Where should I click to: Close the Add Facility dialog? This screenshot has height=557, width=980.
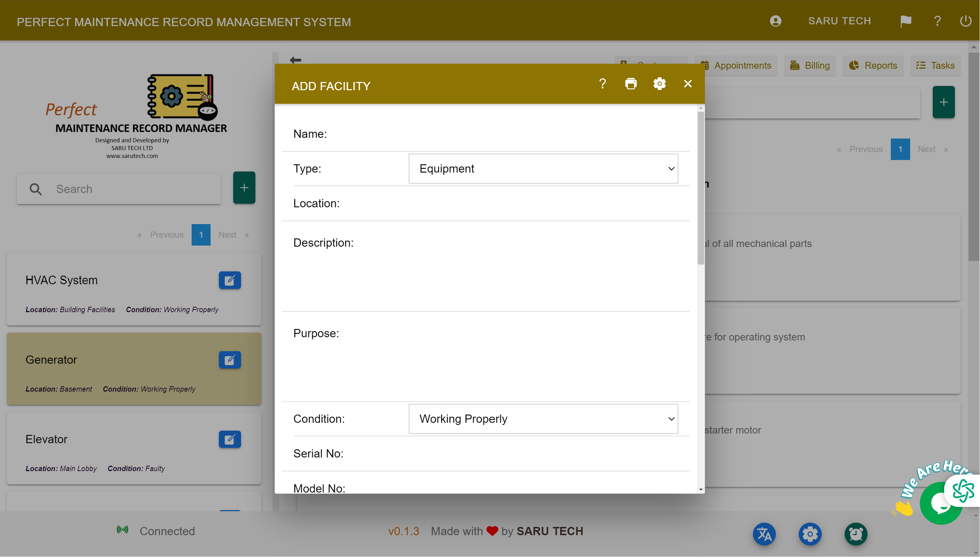[688, 84]
